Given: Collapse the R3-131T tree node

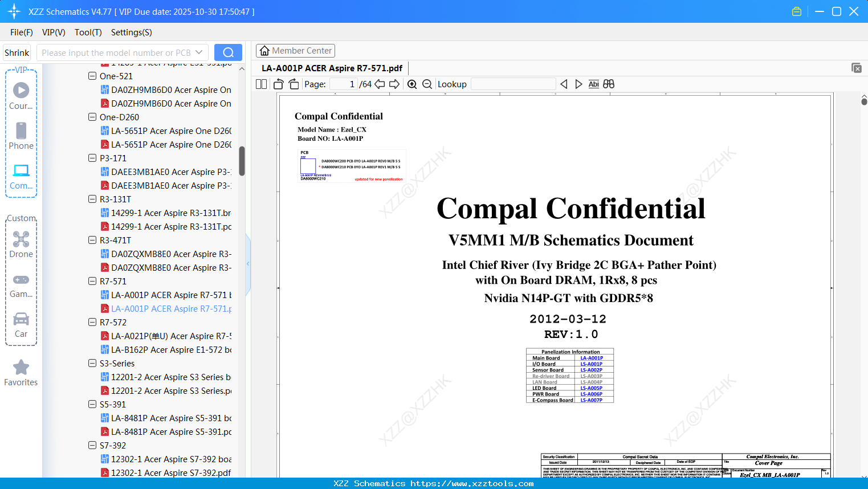Looking at the screenshot, I should point(92,199).
